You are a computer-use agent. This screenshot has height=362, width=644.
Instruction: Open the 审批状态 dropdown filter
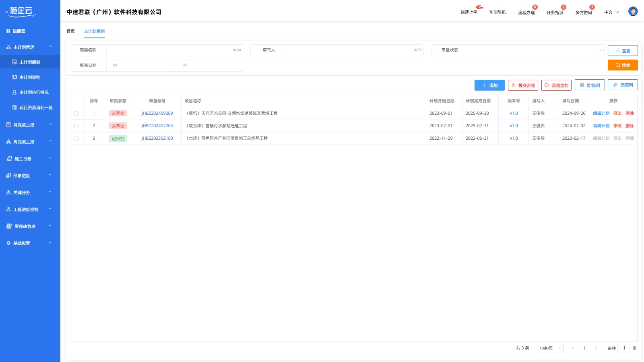[x=536, y=50]
